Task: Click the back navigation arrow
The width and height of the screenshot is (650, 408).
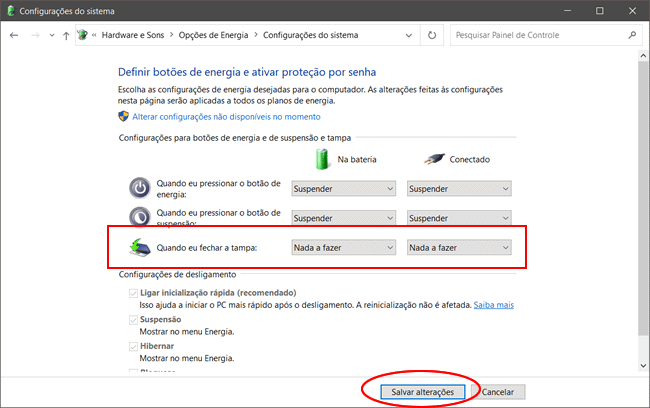Action: coord(14,35)
